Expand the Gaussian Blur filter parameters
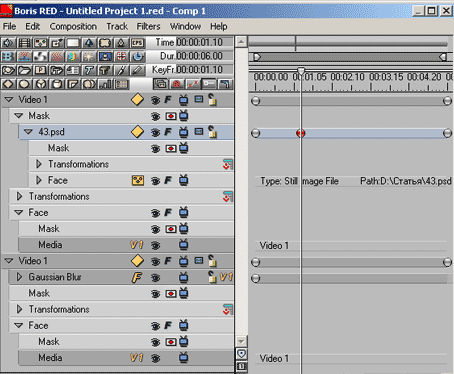The height and width of the screenshot is (374, 454). (x=19, y=277)
